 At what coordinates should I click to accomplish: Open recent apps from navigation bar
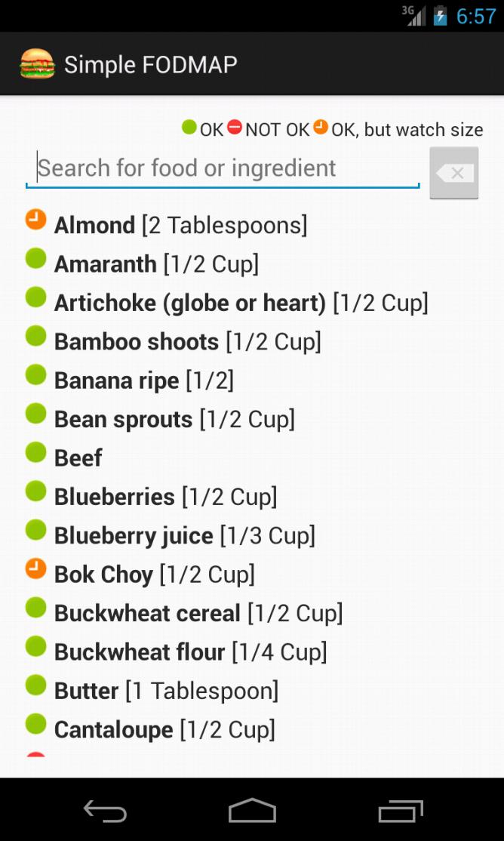399,811
